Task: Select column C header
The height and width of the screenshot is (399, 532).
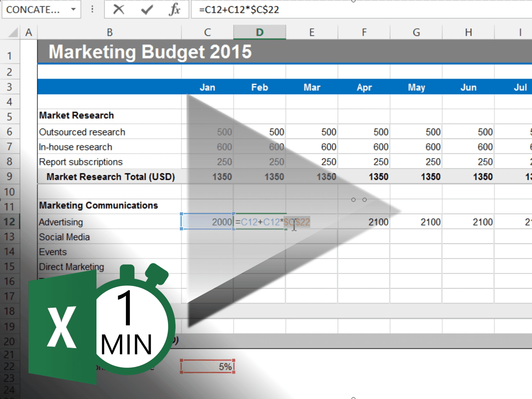Action: tap(207, 33)
